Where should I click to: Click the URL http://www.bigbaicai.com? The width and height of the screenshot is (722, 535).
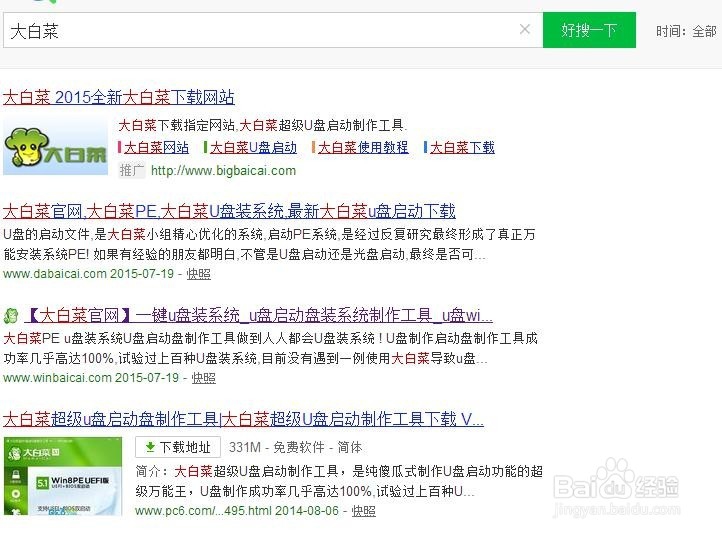pyautogui.click(x=223, y=171)
